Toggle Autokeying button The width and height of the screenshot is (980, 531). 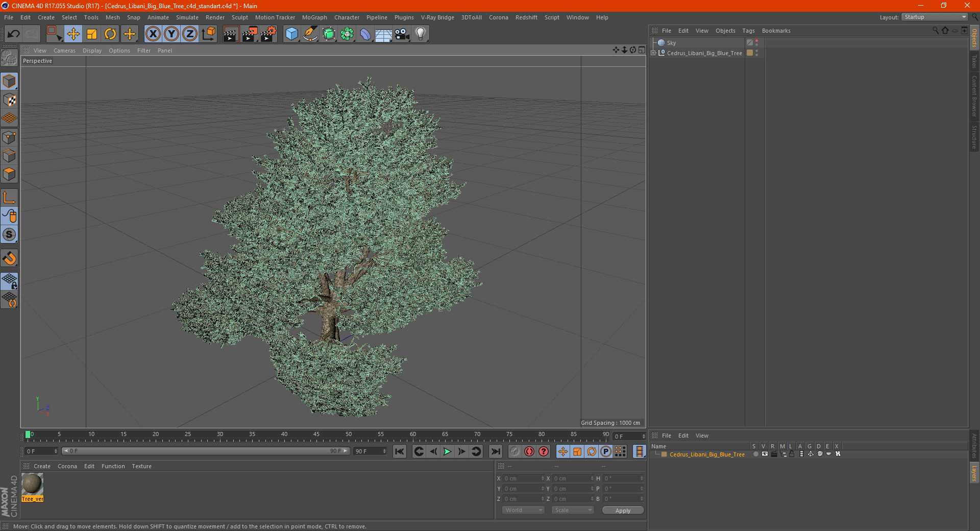click(529, 451)
